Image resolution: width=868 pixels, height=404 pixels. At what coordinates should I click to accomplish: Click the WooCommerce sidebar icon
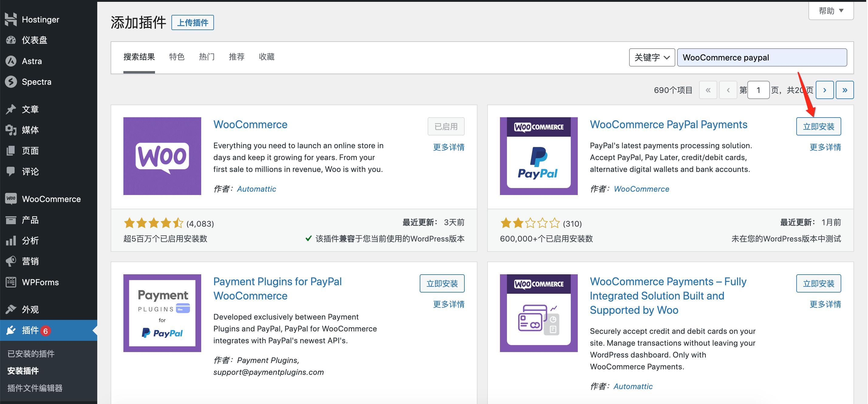pyautogui.click(x=11, y=199)
